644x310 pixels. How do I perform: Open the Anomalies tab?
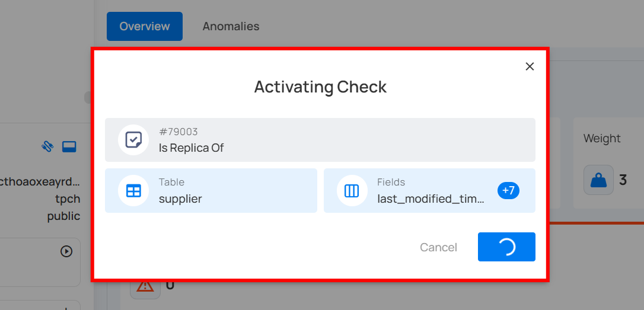pyautogui.click(x=231, y=26)
